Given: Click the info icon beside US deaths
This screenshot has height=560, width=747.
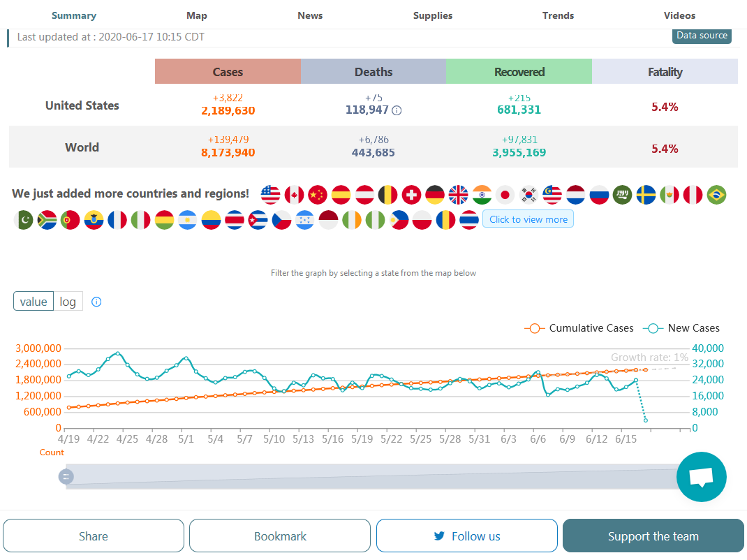Looking at the screenshot, I should [x=397, y=110].
